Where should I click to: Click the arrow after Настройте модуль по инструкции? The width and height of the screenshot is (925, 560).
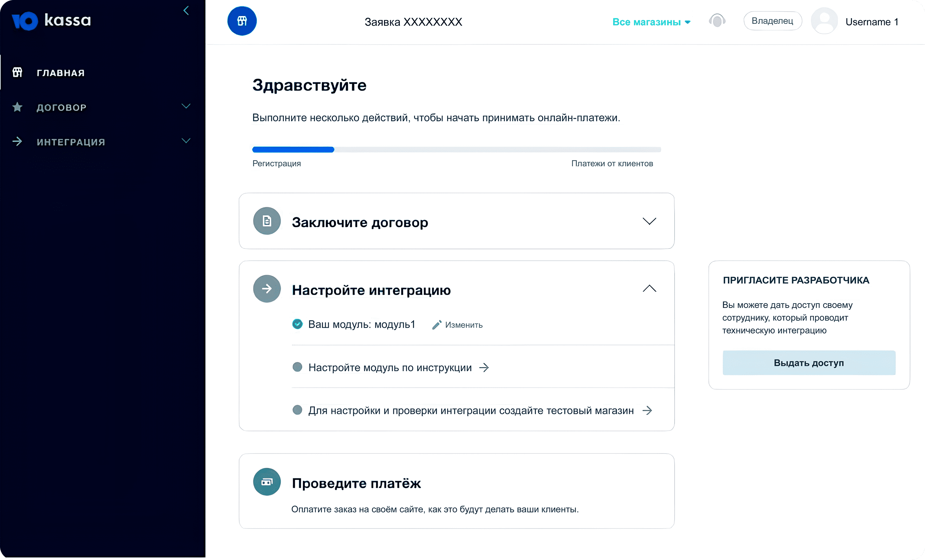484,367
